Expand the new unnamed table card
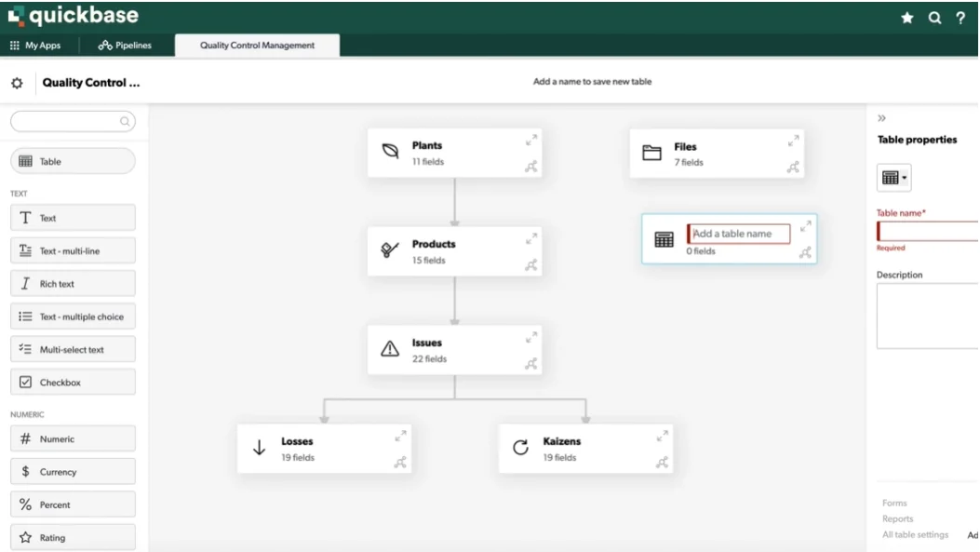This screenshot has height=552, width=980. click(805, 226)
